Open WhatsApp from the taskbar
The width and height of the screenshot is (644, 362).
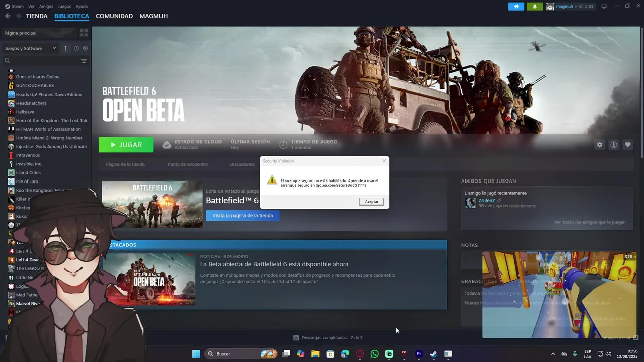click(x=374, y=354)
